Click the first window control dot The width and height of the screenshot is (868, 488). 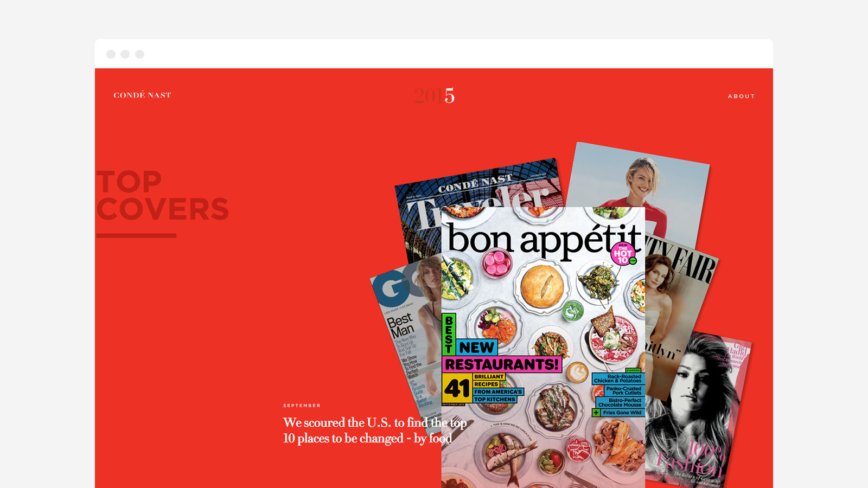click(x=111, y=54)
